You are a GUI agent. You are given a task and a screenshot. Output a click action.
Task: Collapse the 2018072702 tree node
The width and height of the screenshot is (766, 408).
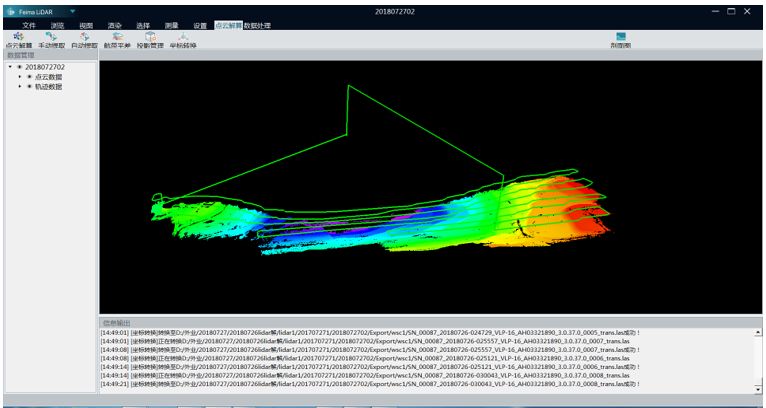coord(10,67)
